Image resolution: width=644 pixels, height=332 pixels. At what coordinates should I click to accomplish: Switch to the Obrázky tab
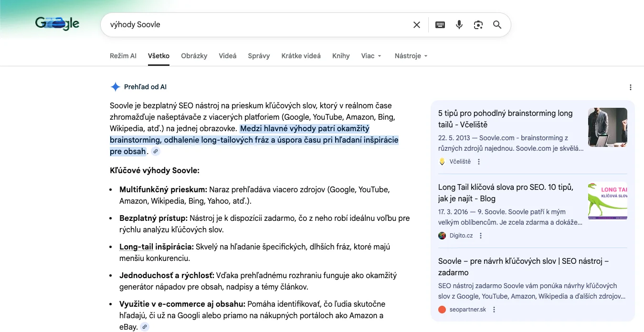pos(194,56)
